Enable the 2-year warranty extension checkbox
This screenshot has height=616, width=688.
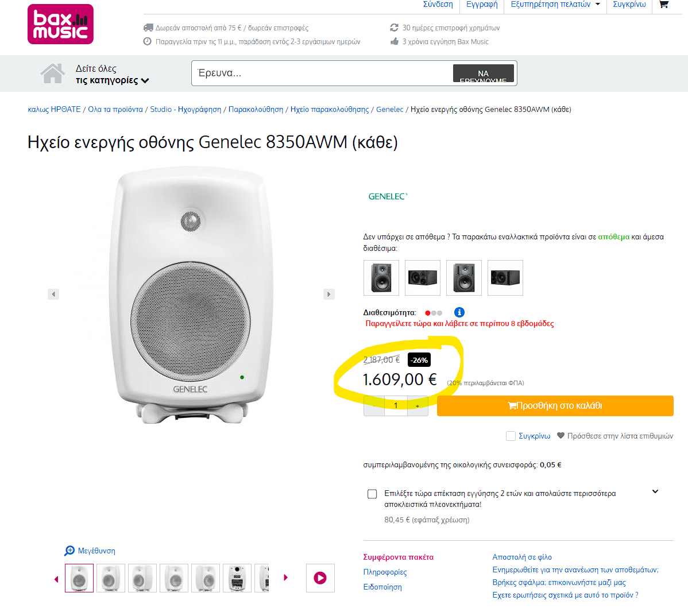click(372, 494)
